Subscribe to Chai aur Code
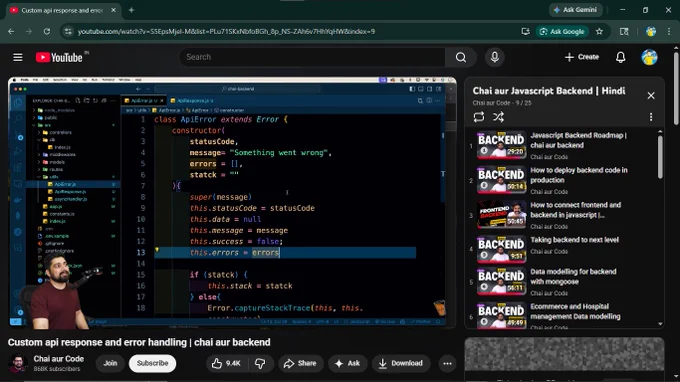The height and width of the screenshot is (382, 680). point(152,363)
